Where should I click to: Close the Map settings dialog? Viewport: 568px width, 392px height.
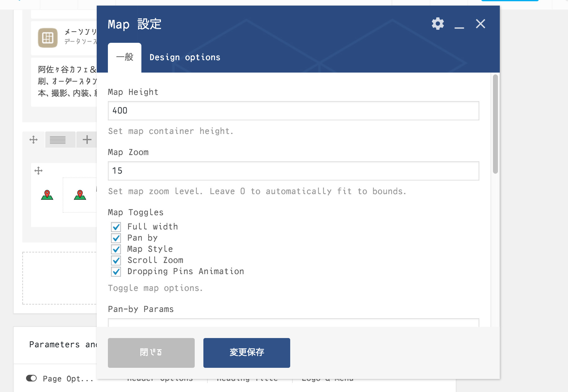click(x=481, y=24)
